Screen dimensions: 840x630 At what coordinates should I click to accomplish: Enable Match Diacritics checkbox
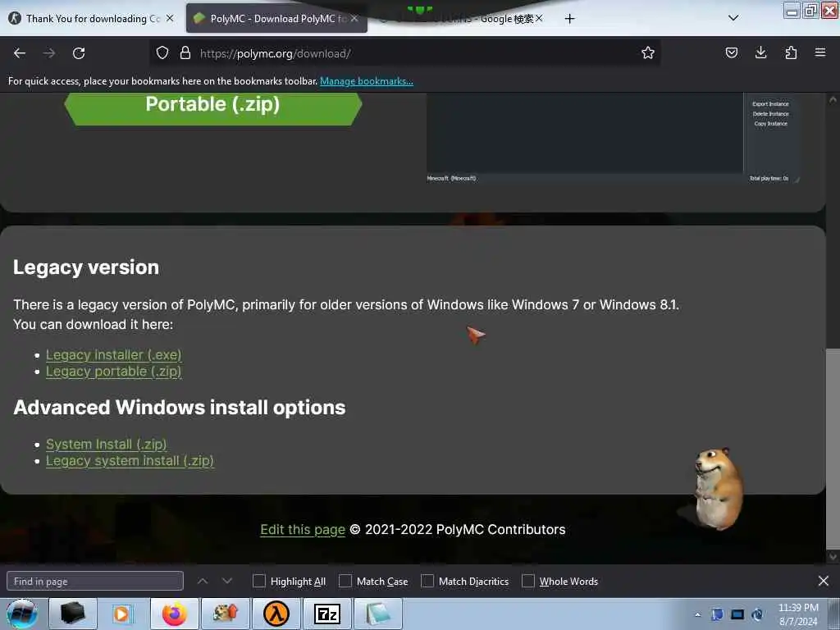tap(427, 582)
